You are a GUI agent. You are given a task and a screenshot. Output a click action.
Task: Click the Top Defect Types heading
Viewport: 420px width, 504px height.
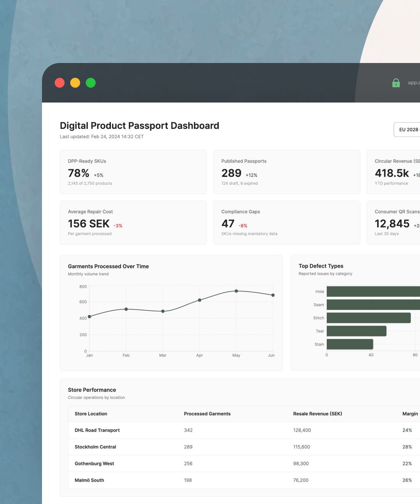click(321, 266)
